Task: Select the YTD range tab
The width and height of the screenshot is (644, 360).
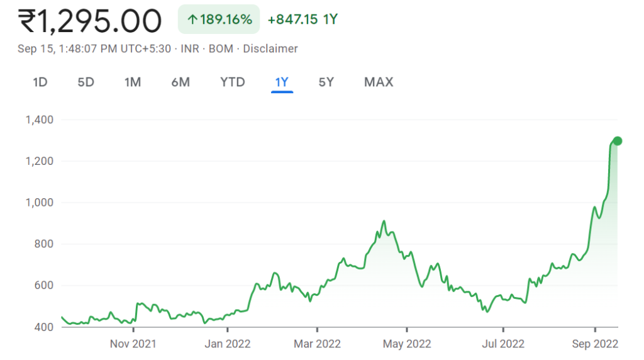Action: point(232,82)
